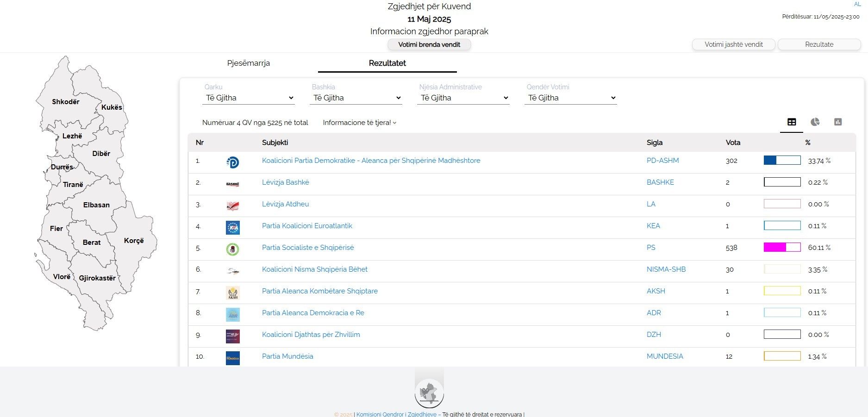Image resolution: width=868 pixels, height=417 pixels.
Task: Open the Bashkia dropdown
Action: coord(356,98)
